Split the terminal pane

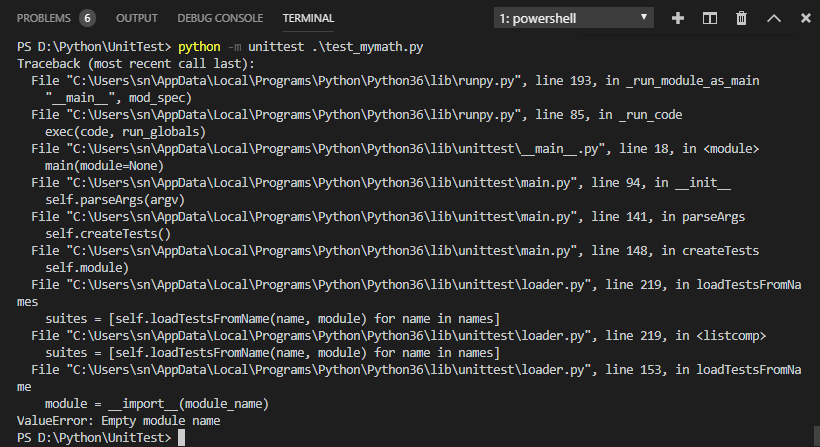coord(710,18)
